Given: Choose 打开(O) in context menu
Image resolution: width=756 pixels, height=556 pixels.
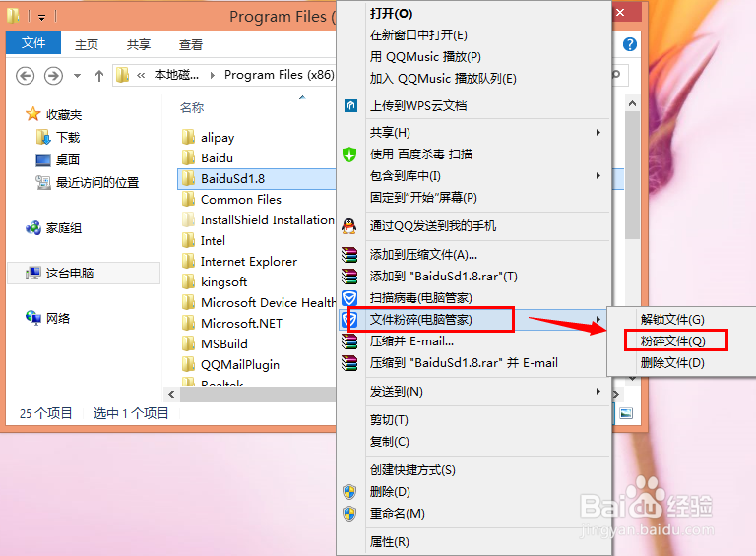Looking at the screenshot, I should (x=391, y=14).
